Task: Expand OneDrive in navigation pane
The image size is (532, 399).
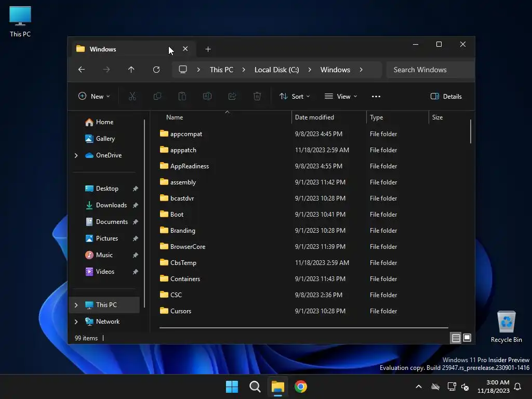Action: coord(76,155)
